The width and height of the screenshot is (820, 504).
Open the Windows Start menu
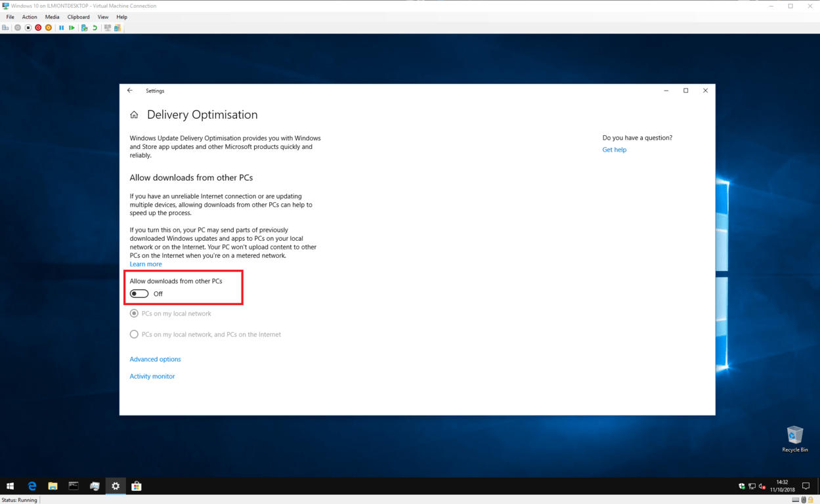(10, 486)
